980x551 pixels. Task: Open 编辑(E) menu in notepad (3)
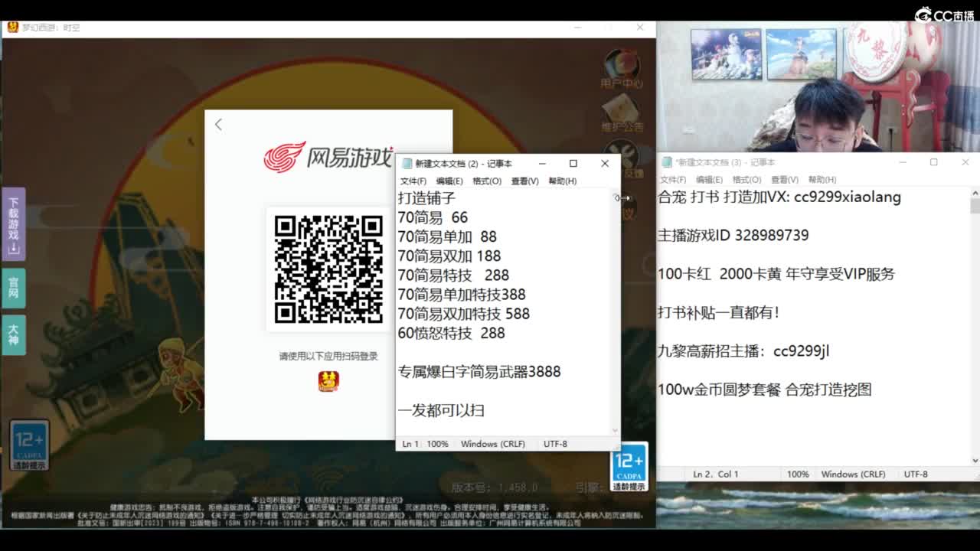click(x=709, y=180)
